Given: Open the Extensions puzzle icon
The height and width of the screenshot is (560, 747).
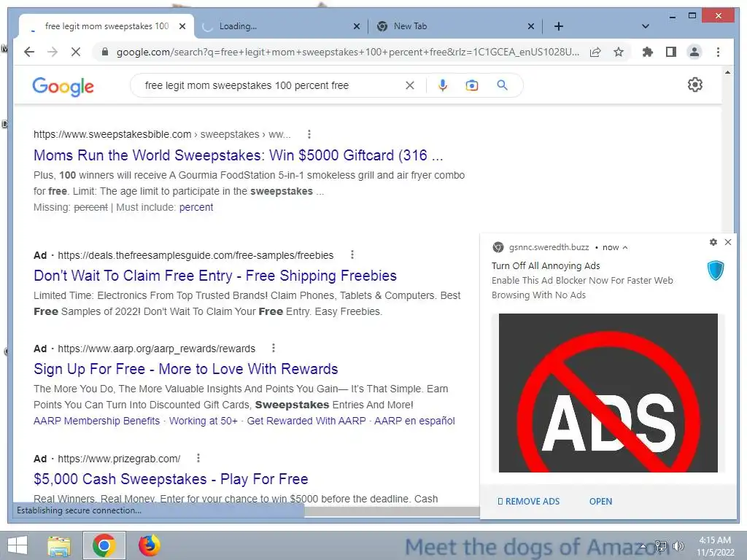Looking at the screenshot, I should click(x=648, y=52).
